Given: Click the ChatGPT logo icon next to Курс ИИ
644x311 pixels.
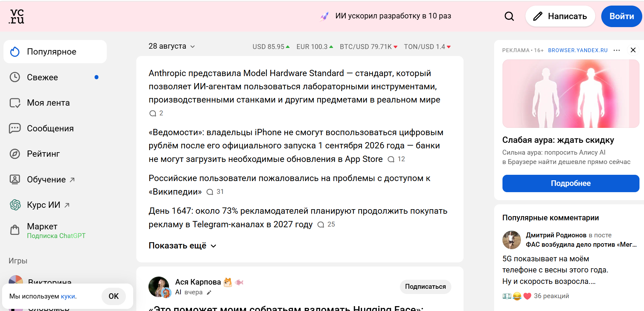Looking at the screenshot, I should point(15,205).
